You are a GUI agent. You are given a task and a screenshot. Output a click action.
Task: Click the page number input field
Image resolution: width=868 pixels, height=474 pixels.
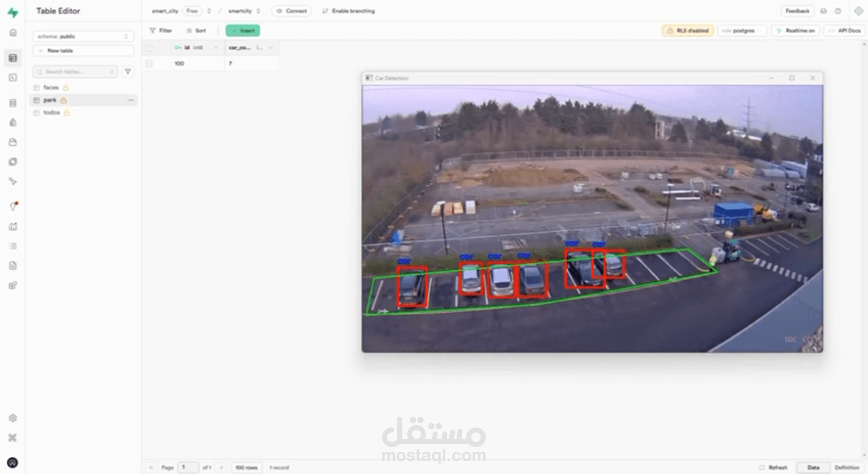[x=188, y=467]
